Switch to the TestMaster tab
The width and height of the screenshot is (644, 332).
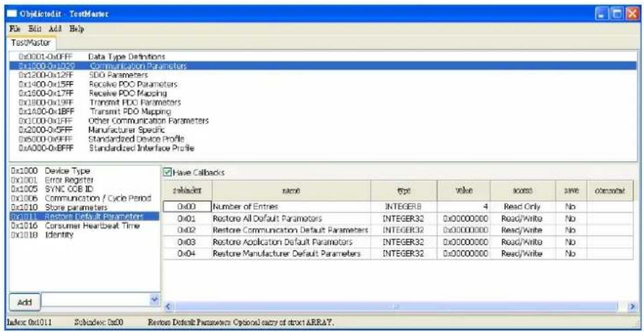click(32, 42)
